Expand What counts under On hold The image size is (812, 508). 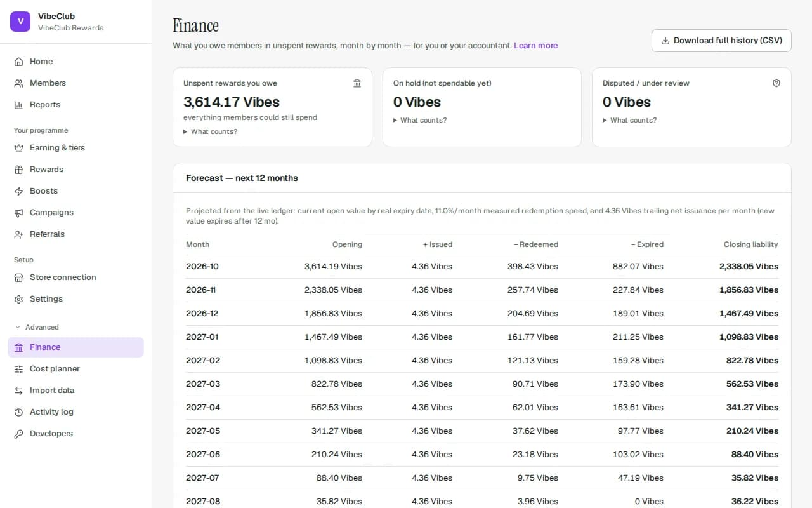pyautogui.click(x=420, y=120)
